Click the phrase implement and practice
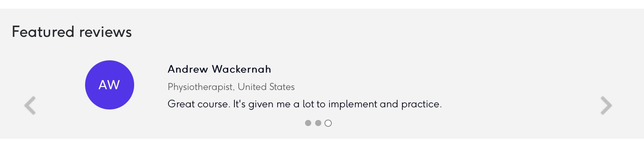The height and width of the screenshot is (151, 644). pyautogui.click(x=385, y=104)
